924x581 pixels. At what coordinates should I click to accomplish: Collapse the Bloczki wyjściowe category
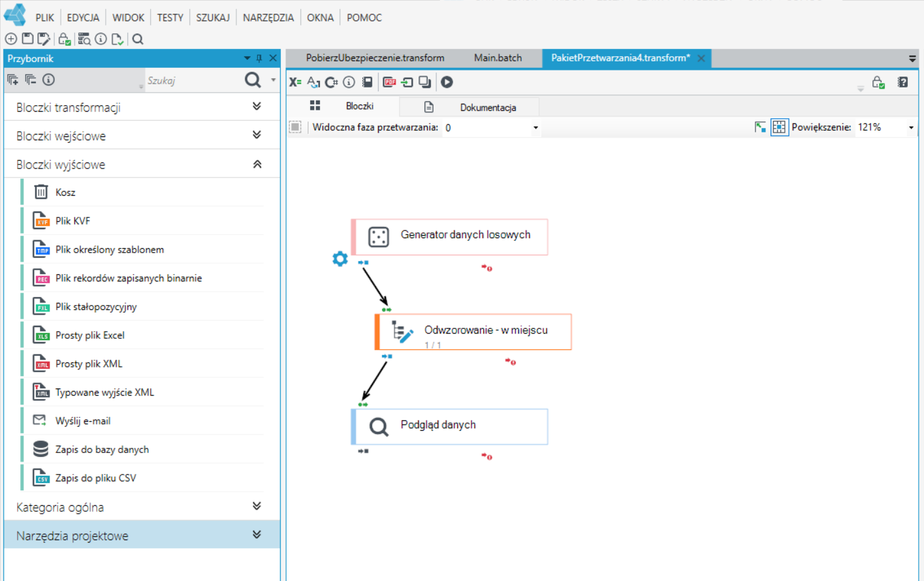[142, 165]
